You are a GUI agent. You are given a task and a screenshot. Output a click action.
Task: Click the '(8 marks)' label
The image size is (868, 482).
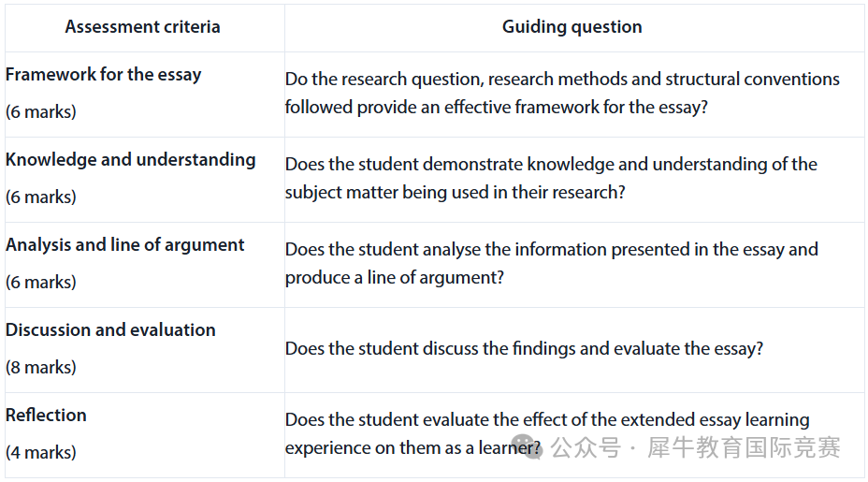pos(41,367)
